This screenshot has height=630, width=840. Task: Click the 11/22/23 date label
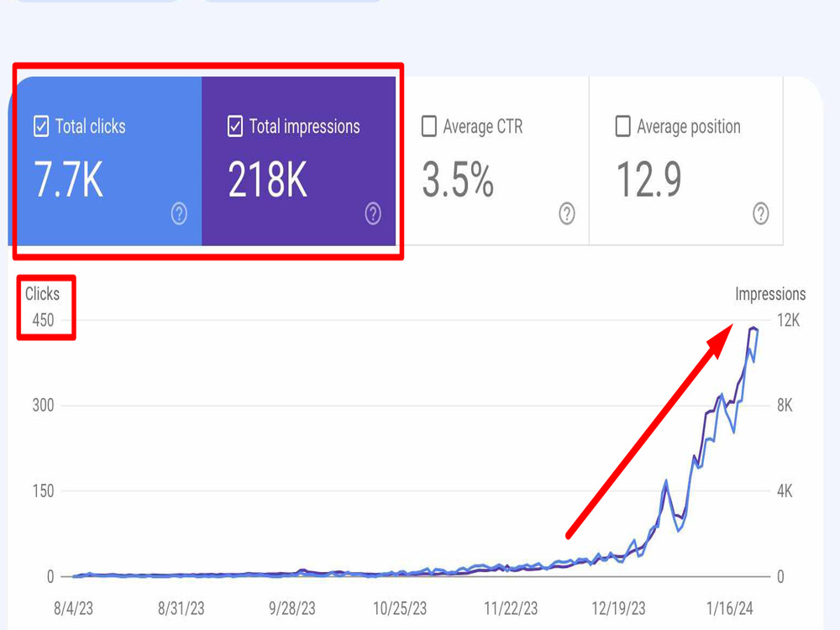(511, 608)
